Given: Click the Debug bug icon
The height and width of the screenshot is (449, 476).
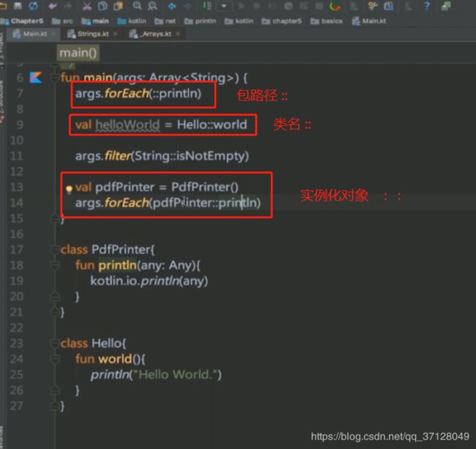Looking at the screenshot, I should pyautogui.click(x=257, y=6).
